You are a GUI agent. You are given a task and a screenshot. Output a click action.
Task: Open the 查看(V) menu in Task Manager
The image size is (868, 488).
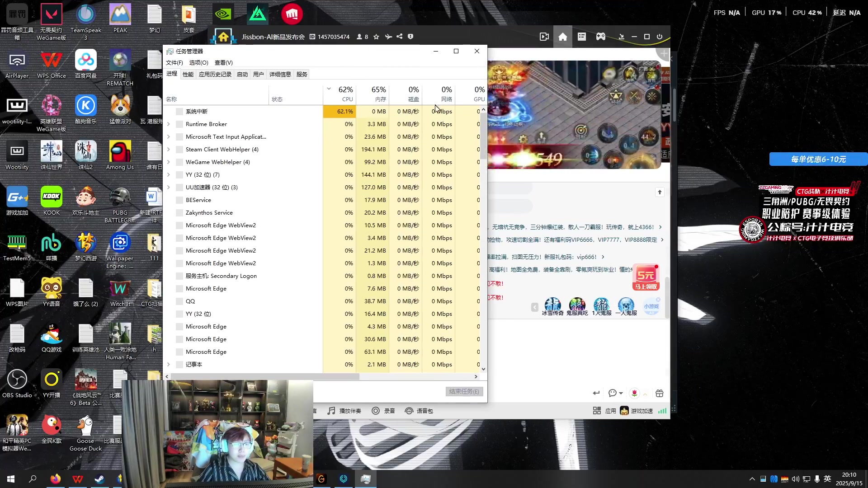point(223,62)
